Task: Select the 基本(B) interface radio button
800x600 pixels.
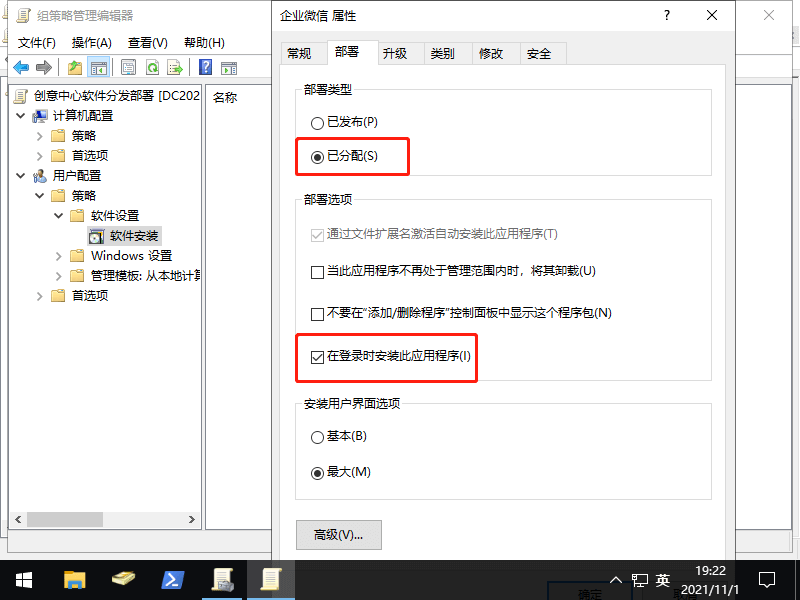Action: (317, 437)
